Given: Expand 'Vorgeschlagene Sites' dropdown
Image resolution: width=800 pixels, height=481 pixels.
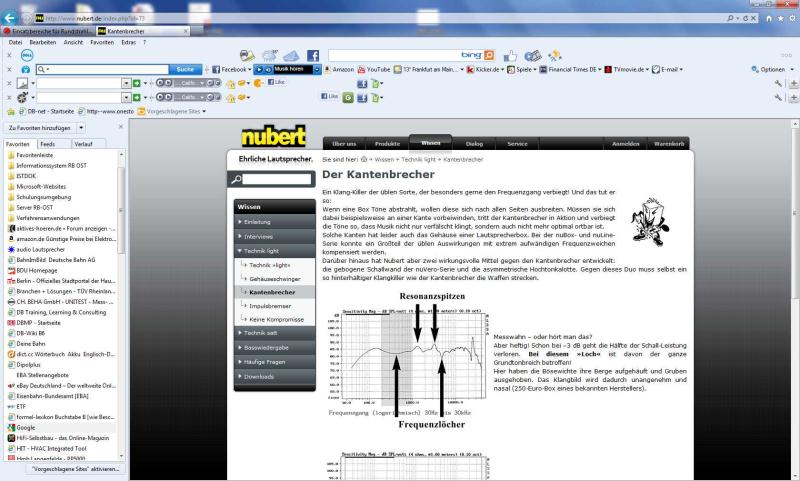Looking at the screenshot, I should 204,111.
